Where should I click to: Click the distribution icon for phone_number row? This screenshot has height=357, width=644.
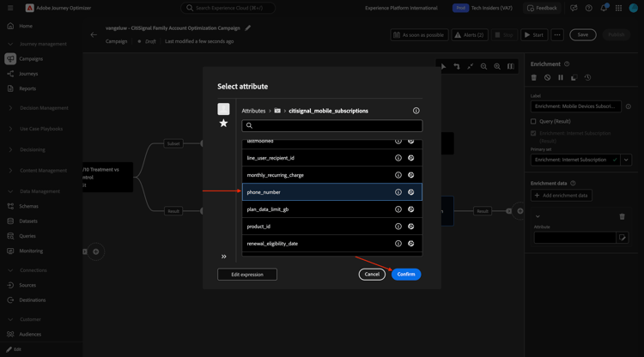(410, 192)
